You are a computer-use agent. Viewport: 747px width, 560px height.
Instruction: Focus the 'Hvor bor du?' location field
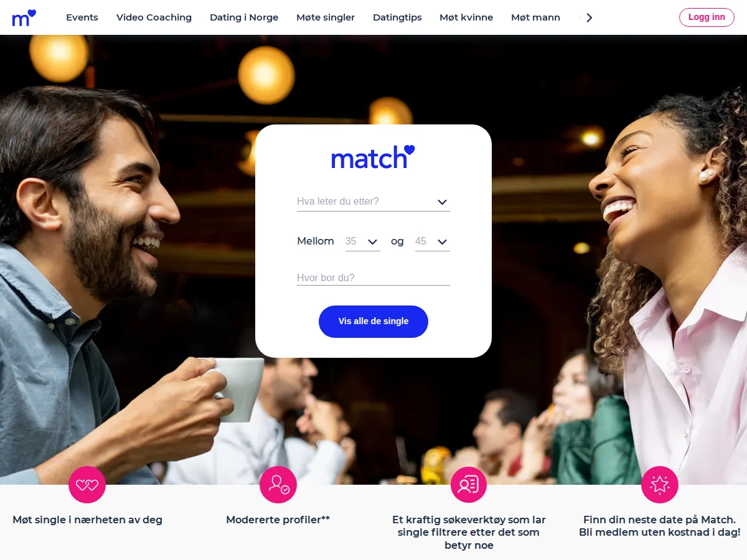click(374, 278)
